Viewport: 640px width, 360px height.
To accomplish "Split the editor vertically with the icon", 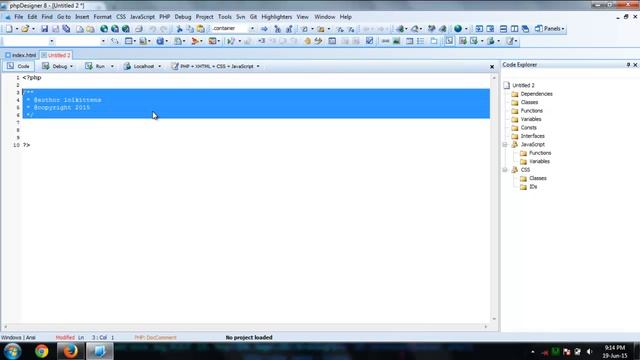I will 514,29.
